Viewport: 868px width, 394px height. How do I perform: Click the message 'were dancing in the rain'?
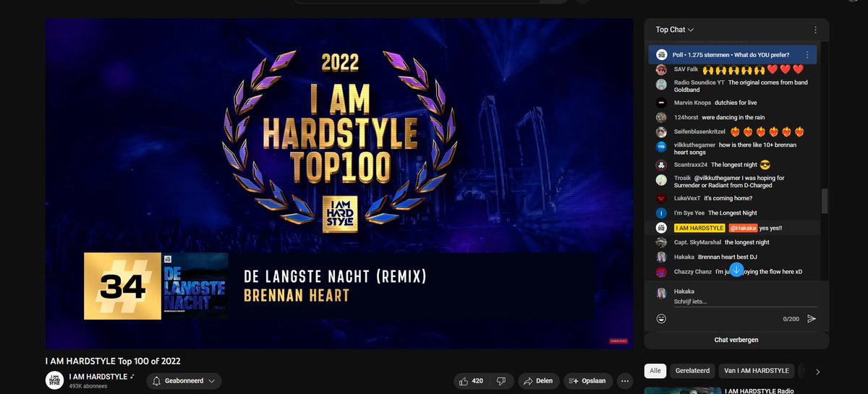733,117
